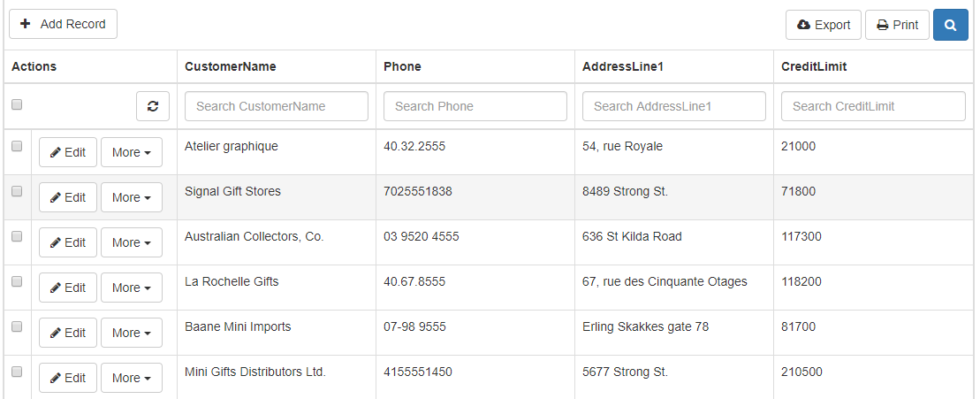
Task: Sort by CreditLimit column header
Action: (x=814, y=66)
